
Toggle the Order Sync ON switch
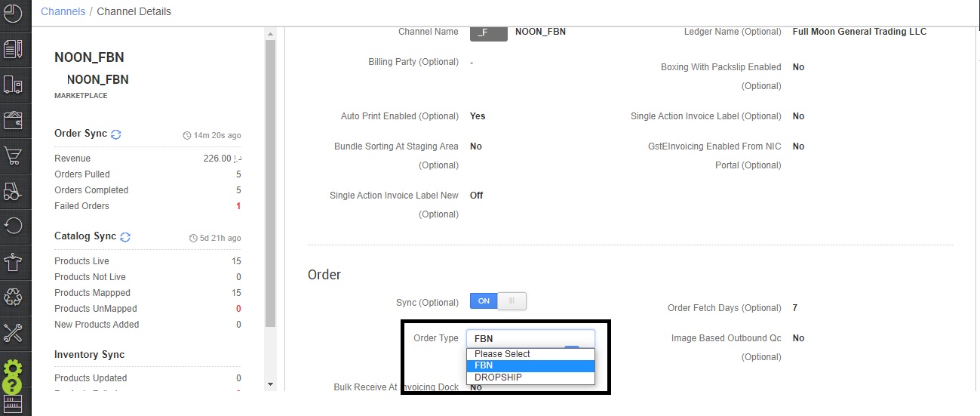498,301
